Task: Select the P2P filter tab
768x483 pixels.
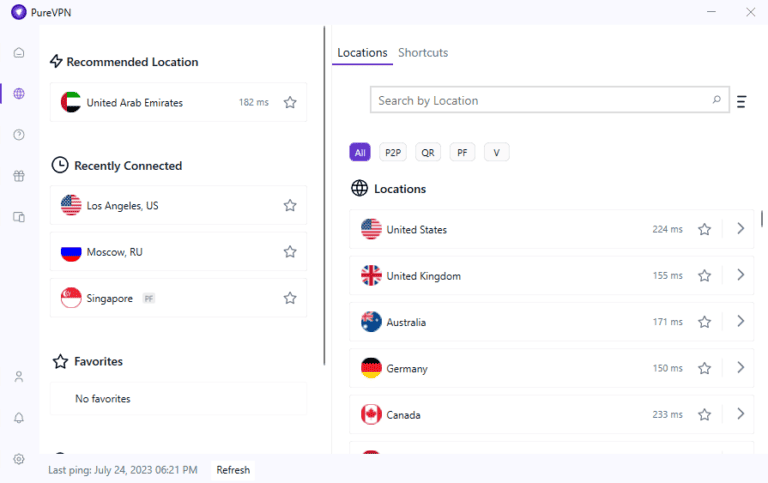Action: coord(393,153)
